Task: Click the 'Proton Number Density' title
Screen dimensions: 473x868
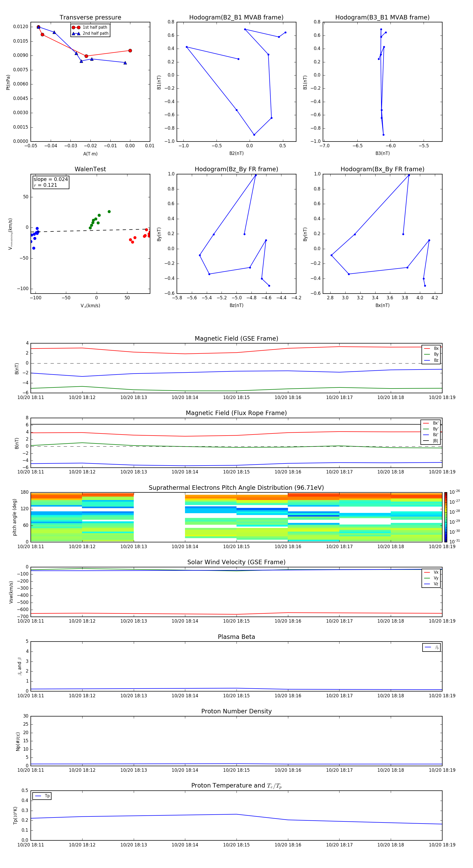Action: 236,711
